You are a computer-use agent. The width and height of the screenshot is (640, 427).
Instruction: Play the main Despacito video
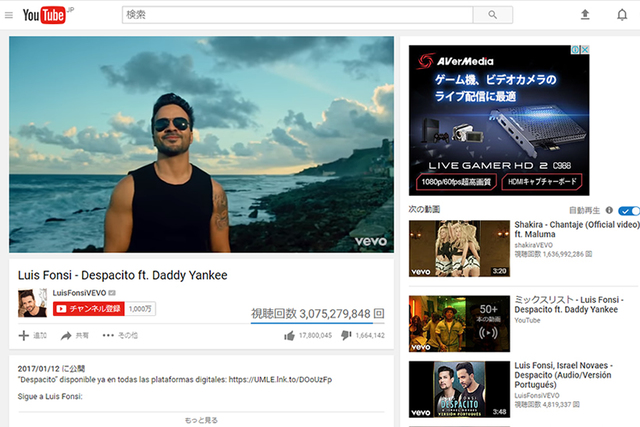[x=202, y=145]
